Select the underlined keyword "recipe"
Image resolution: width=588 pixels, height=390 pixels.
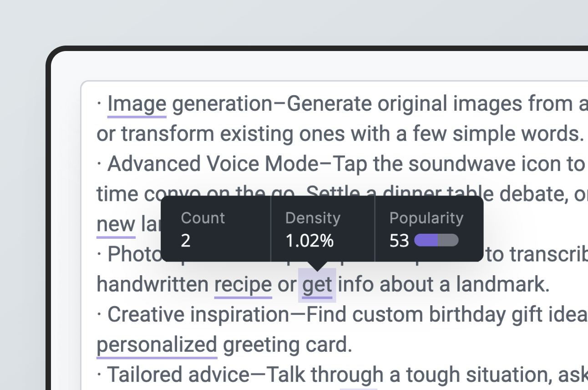click(x=243, y=285)
